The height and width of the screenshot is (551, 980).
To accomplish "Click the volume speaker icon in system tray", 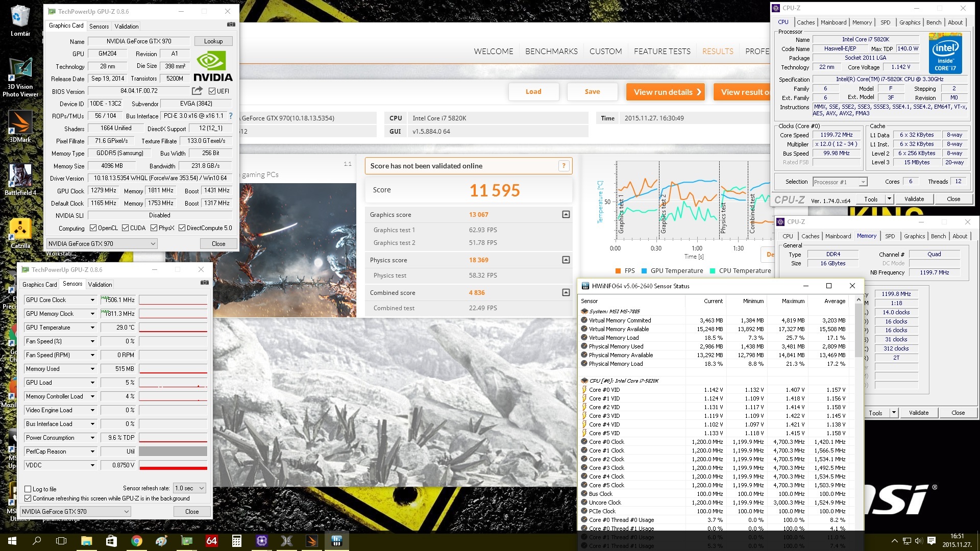I will click(919, 541).
